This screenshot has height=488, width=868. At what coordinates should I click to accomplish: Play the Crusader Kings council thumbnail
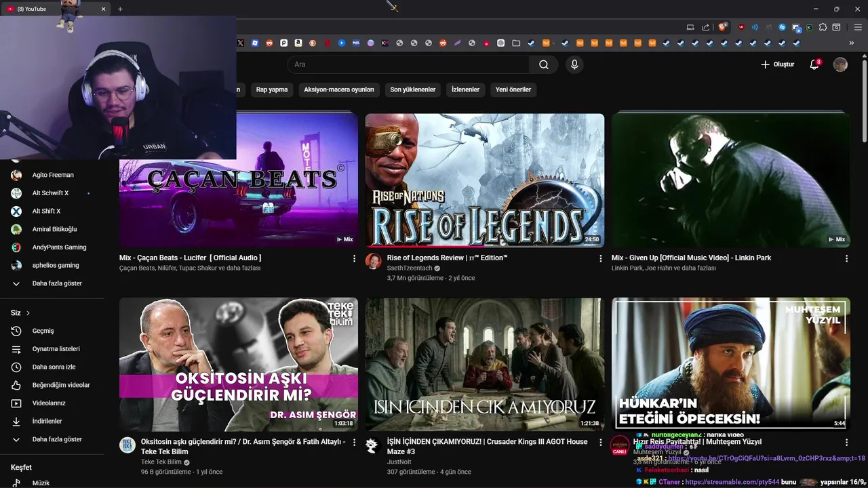(485, 364)
